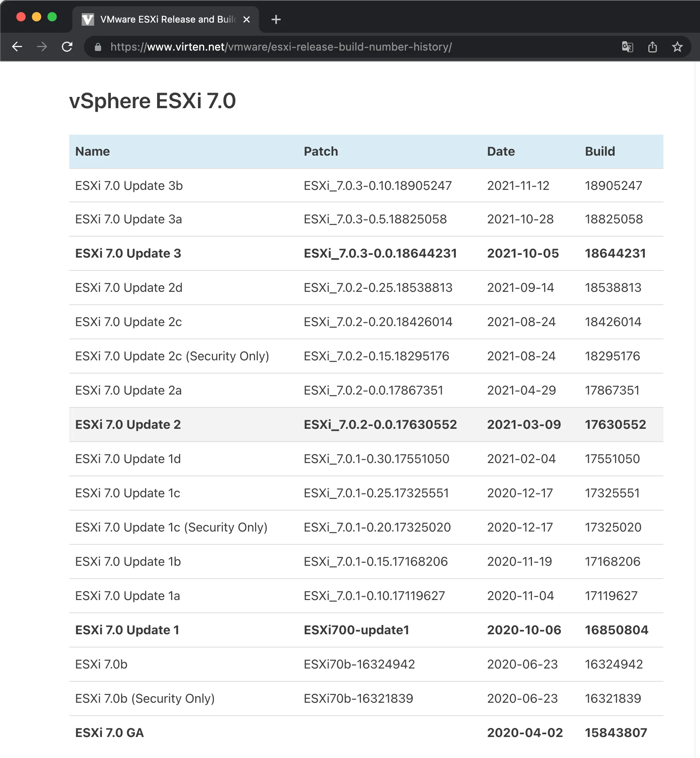Select ESXi 7.0 Update 1d name cell
This screenshot has width=700, height=758.
128,459
